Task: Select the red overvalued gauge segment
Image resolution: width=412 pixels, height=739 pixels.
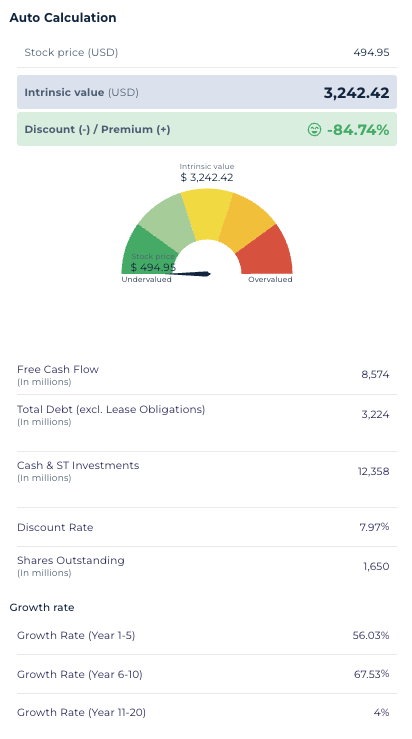Action: tap(266, 252)
